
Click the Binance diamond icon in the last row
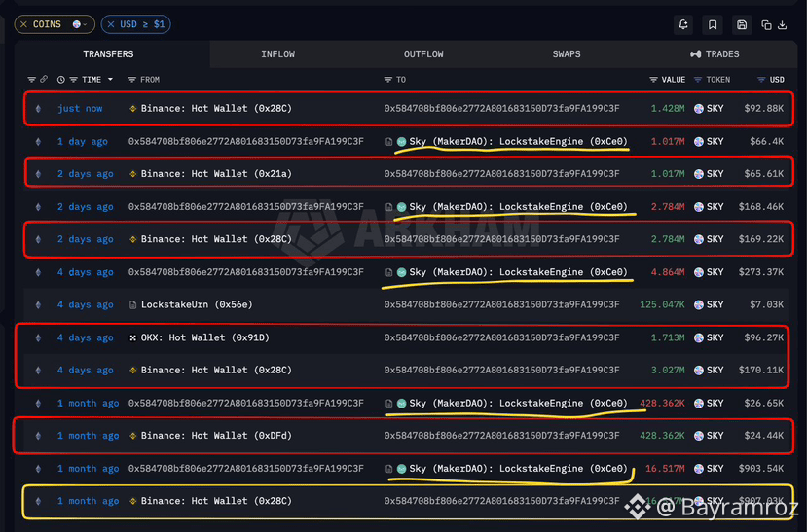(x=132, y=501)
